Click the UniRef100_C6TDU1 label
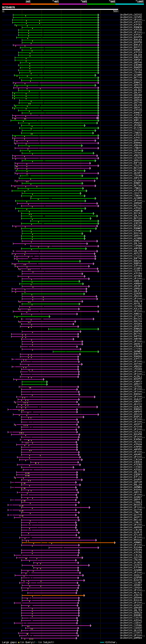Image resolution: width=146 pixels, height=644 pixels. tap(131, 387)
